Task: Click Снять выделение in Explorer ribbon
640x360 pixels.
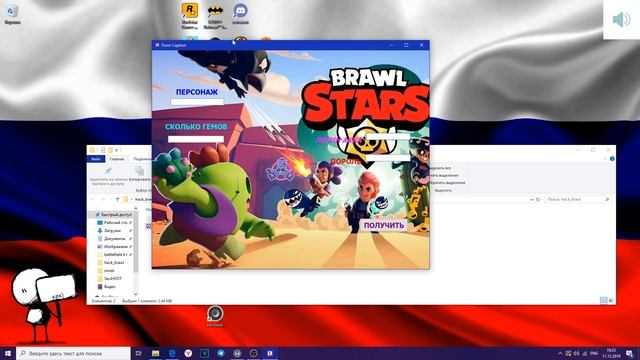Action: coord(443,175)
